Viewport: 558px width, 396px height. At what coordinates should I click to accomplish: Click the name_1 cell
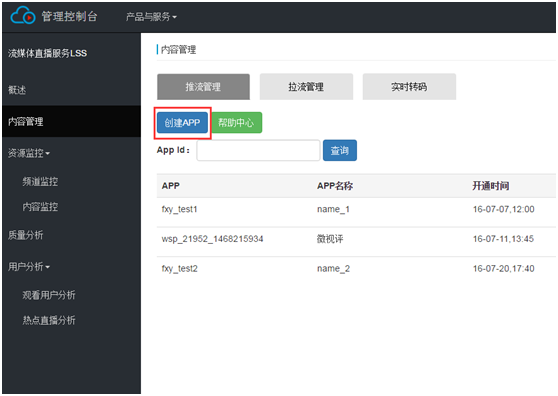[x=333, y=209]
